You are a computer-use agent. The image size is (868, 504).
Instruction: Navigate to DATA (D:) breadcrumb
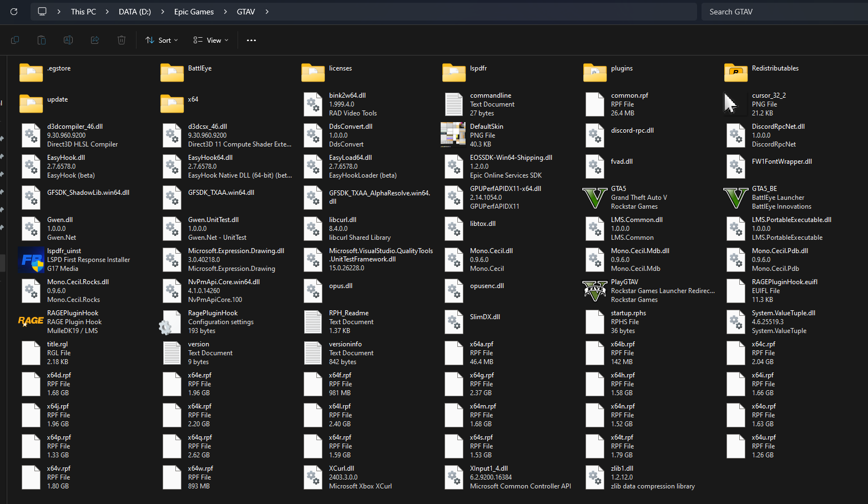[135, 12]
